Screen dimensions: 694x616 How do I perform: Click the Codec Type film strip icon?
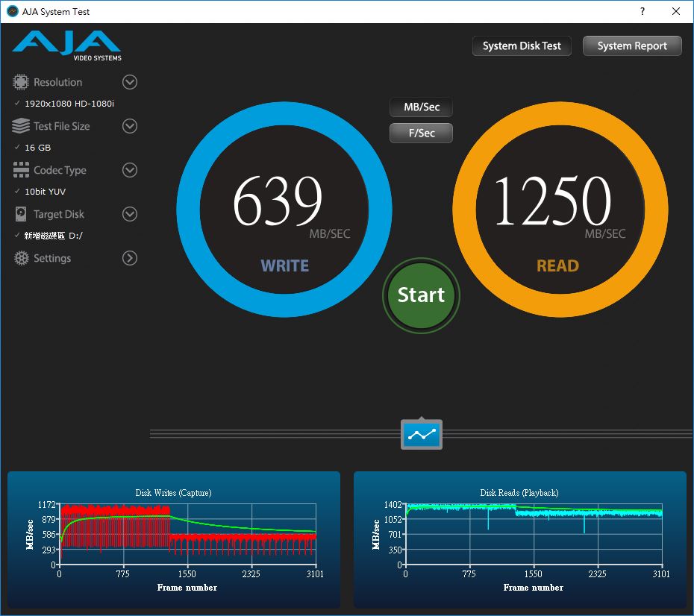(x=21, y=170)
